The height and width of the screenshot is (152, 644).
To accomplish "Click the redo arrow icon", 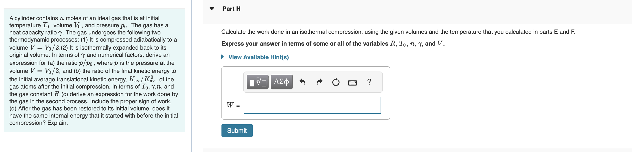I will click(x=320, y=82).
